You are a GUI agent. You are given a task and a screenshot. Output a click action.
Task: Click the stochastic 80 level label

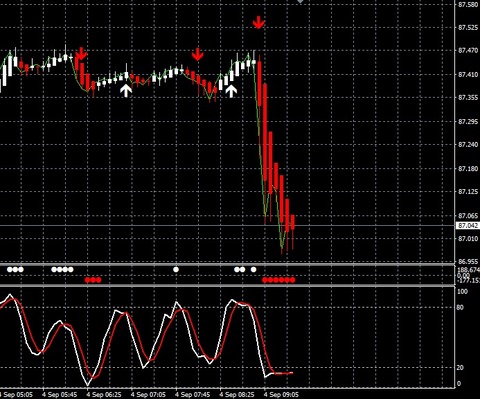coord(460,307)
